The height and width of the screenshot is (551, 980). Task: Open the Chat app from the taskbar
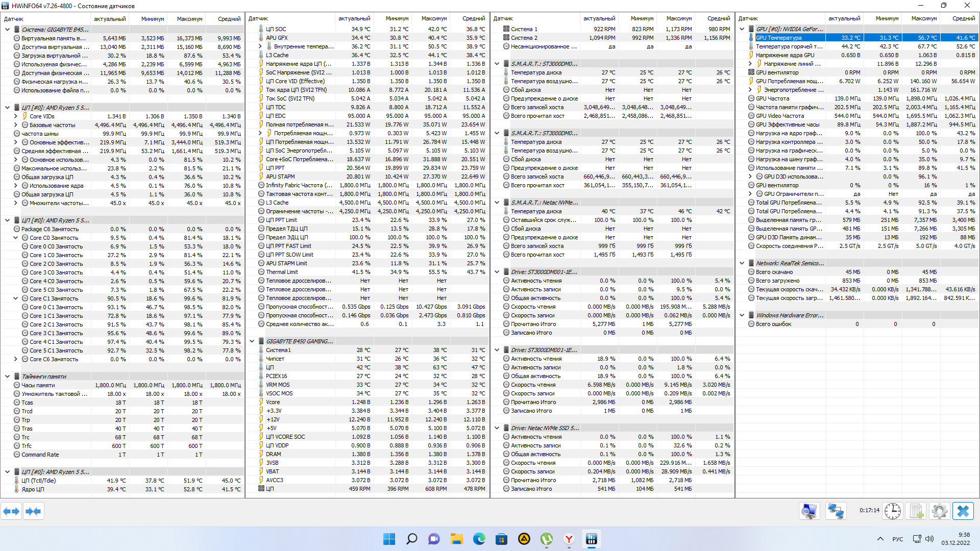point(434,539)
